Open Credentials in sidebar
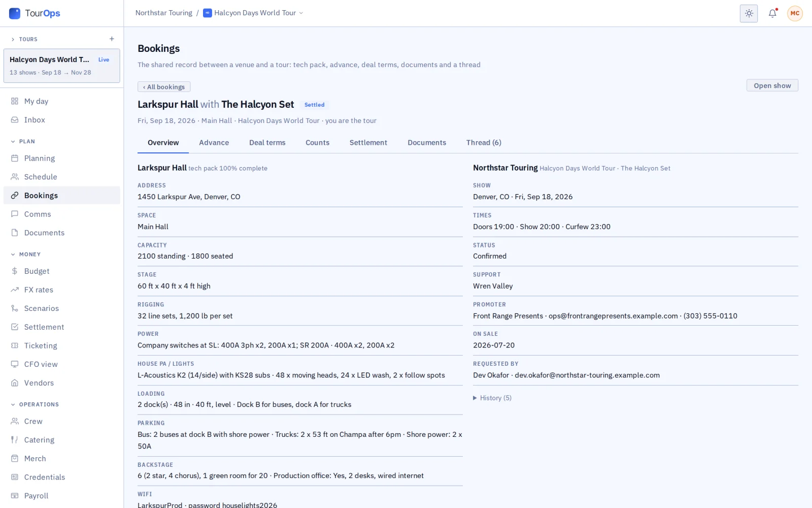812x508 pixels. coord(62,478)
